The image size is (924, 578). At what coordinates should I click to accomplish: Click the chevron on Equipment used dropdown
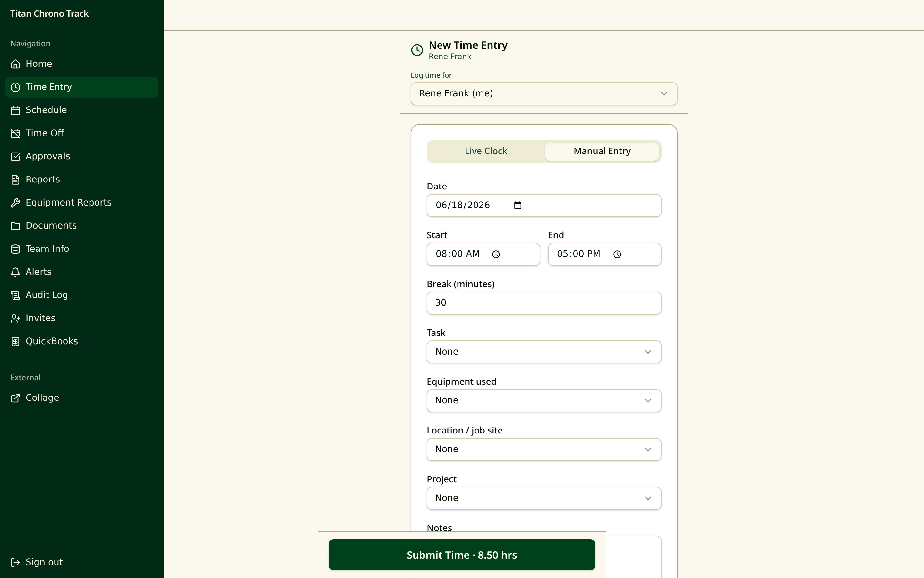[648, 401]
